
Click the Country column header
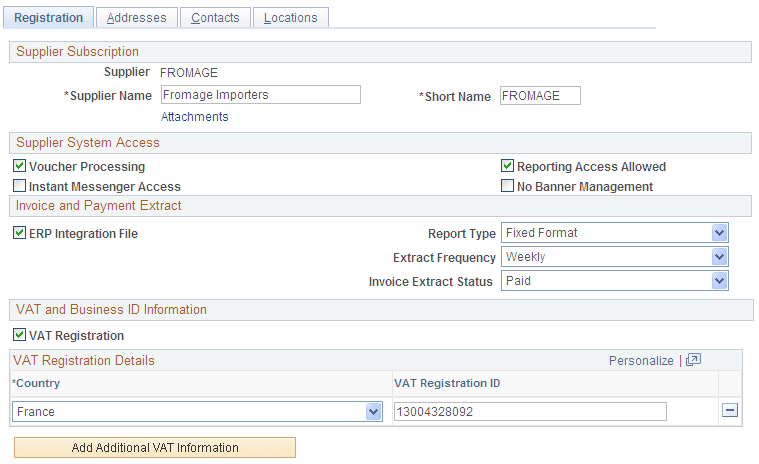click(36, 383)
